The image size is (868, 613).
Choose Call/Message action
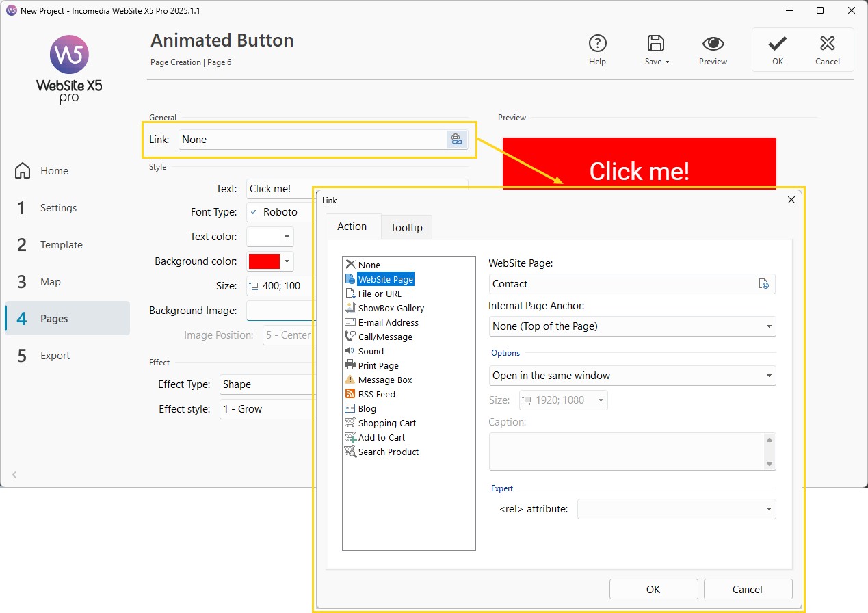378,337
